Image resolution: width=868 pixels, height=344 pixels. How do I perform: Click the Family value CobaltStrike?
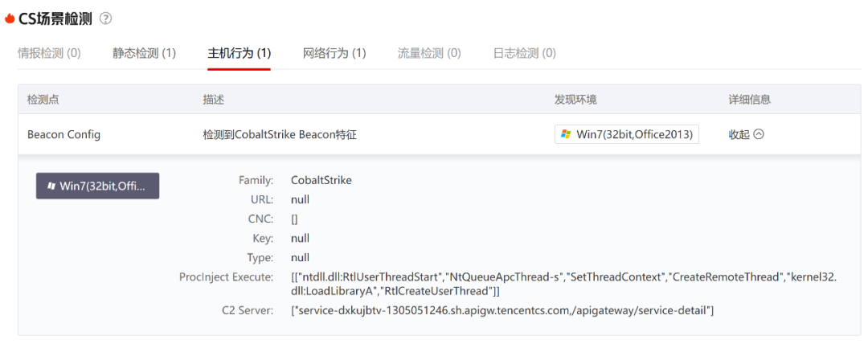tap(321, 180)
